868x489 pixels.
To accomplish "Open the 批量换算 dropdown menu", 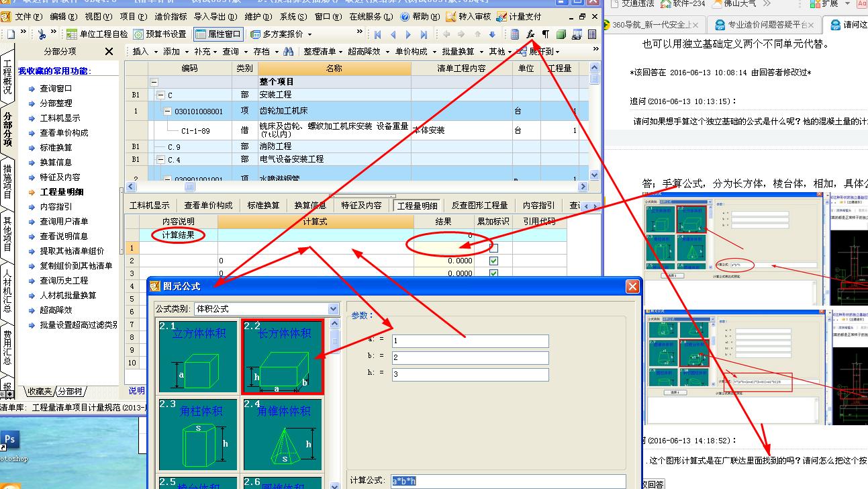I will pos(463,51).
